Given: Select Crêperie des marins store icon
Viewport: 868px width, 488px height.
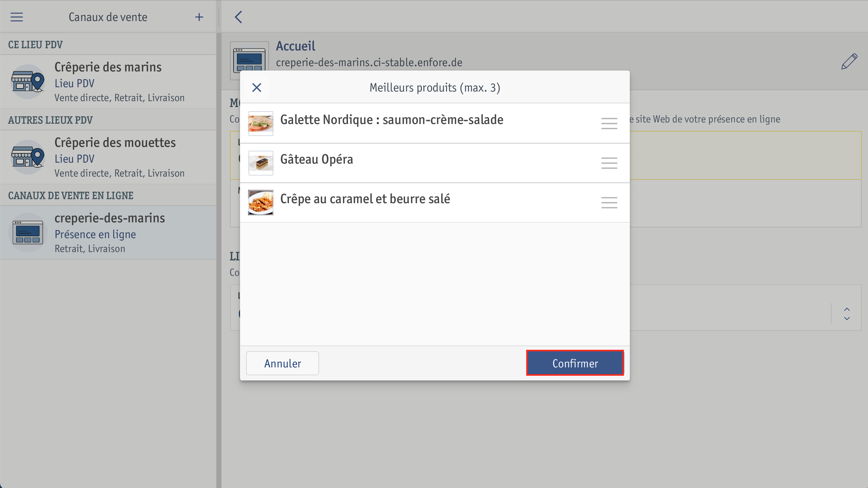Looking at the screenshot, I should [28, 82].
